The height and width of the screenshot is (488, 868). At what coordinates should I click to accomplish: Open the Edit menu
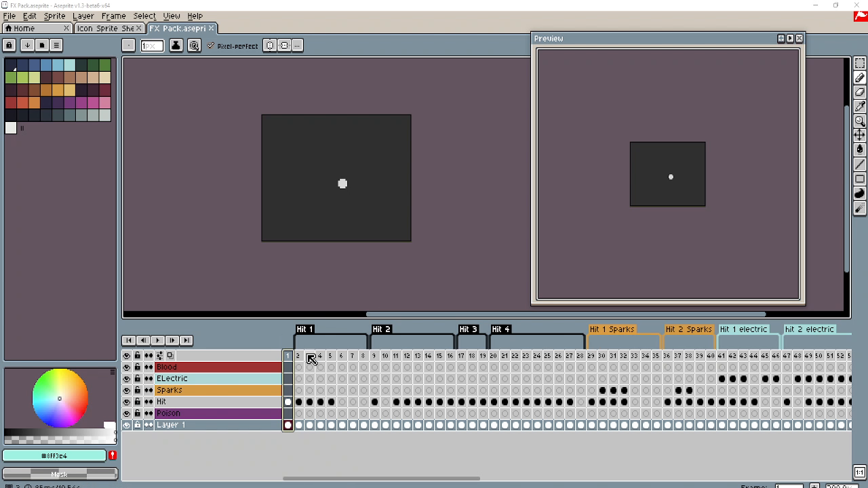pyautogui.click(x=30, y=16)
